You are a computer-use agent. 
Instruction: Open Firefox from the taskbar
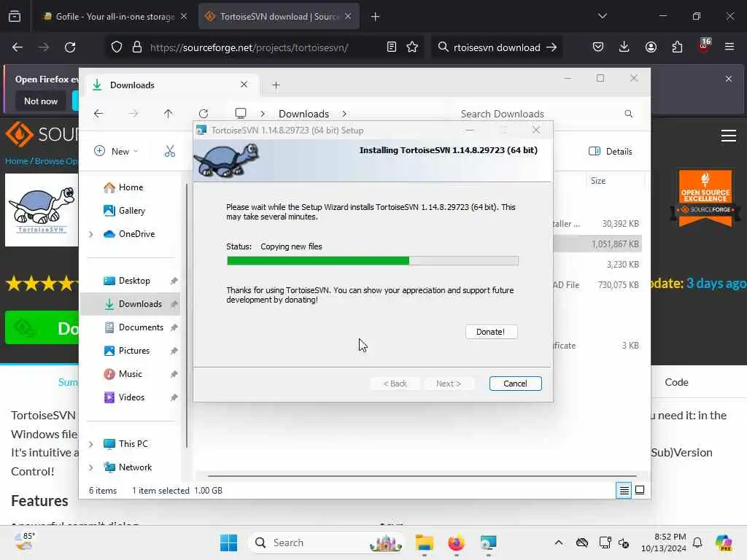tap(456, 542)
